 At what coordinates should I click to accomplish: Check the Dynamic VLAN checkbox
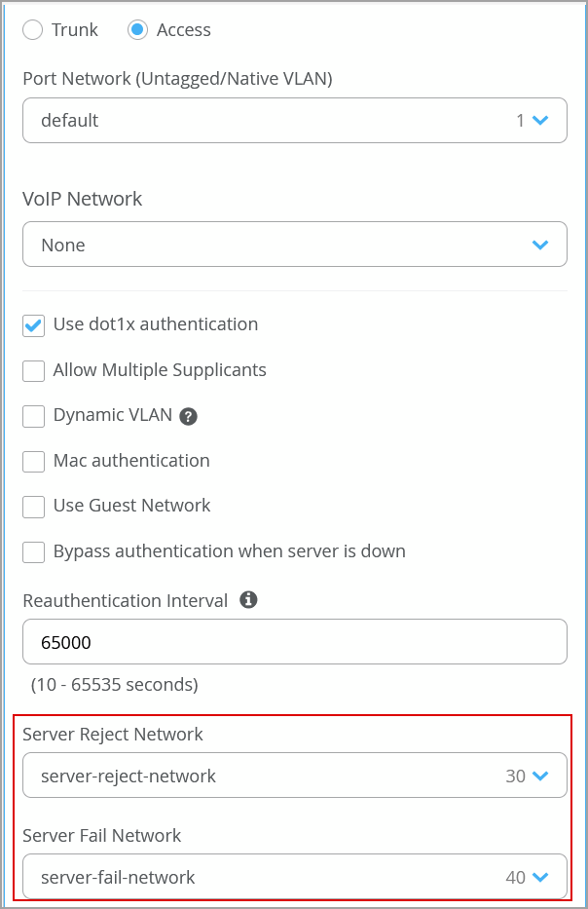(x=34, y=416)
